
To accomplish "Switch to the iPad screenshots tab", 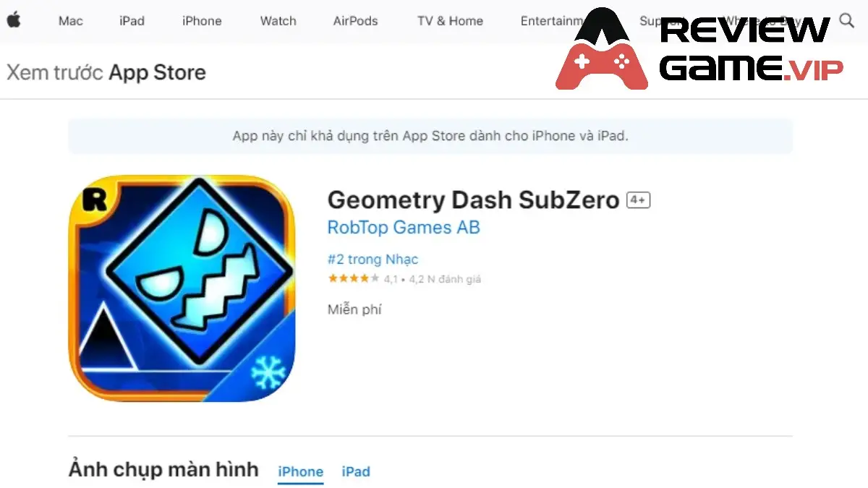I will pyautogui.click(x=356, y=472).
